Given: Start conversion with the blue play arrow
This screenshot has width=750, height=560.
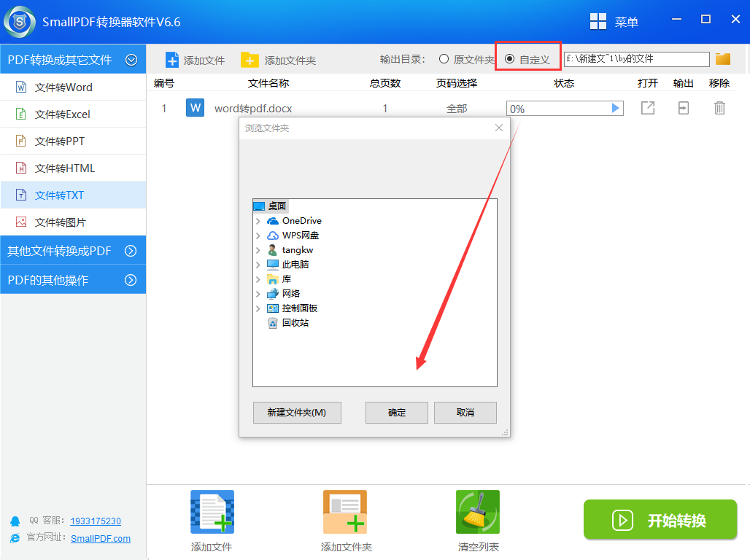Looking at the screenshot, I should [x=616, y=108].
